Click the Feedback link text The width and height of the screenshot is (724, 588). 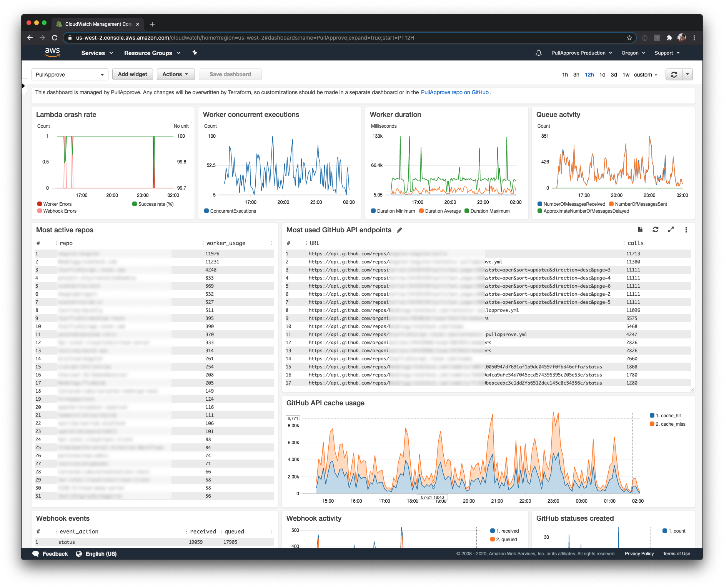point(55,554)
